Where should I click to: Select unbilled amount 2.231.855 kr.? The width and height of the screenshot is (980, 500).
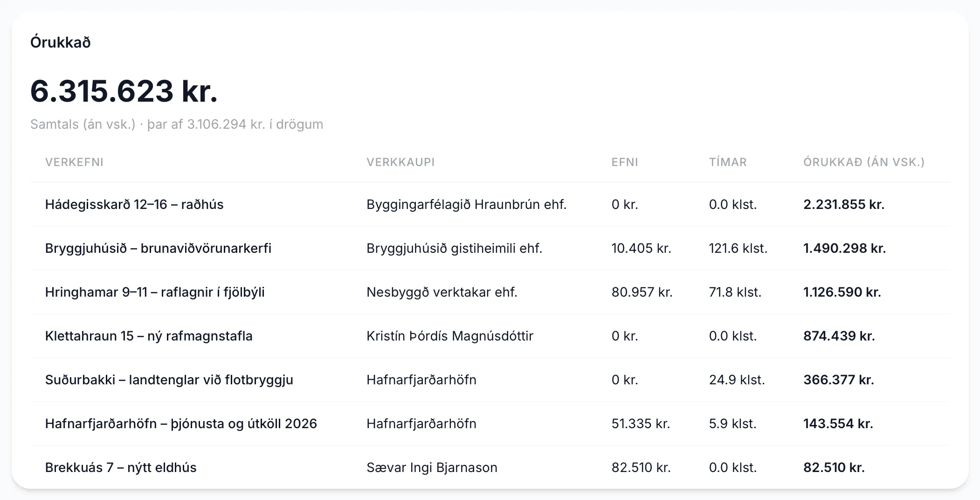844,204
